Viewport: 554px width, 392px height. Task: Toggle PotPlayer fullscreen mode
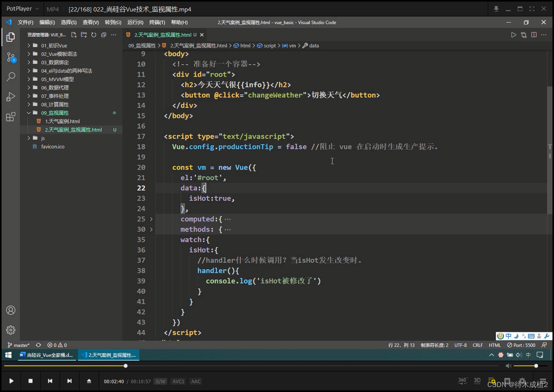tap(532, 9)
